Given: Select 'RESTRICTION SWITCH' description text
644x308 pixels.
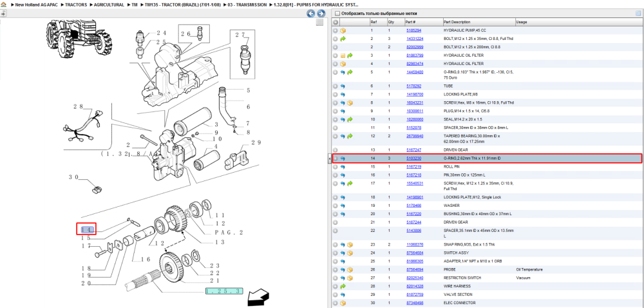Looking at the screenshot, I should (x=462, y=278).
